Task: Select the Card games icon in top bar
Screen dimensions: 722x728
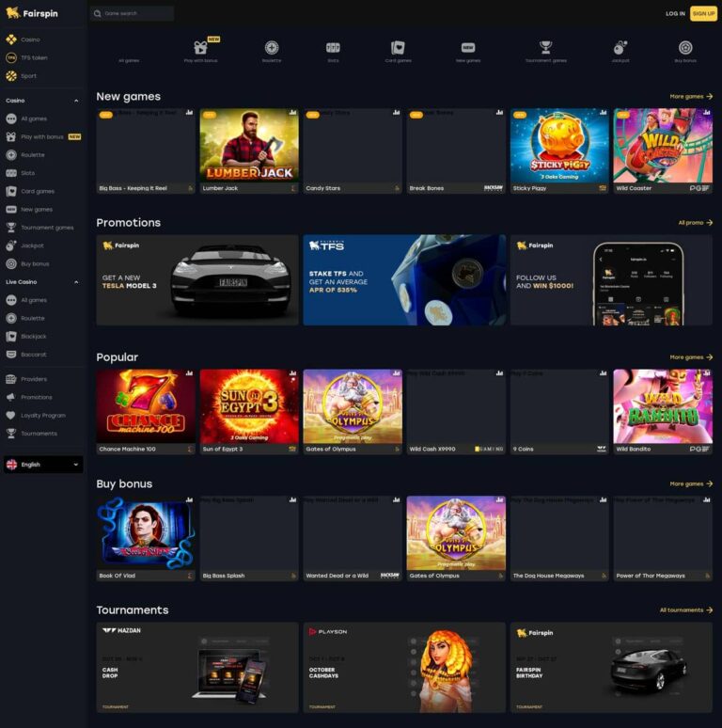Action: (x=398, y=47)
